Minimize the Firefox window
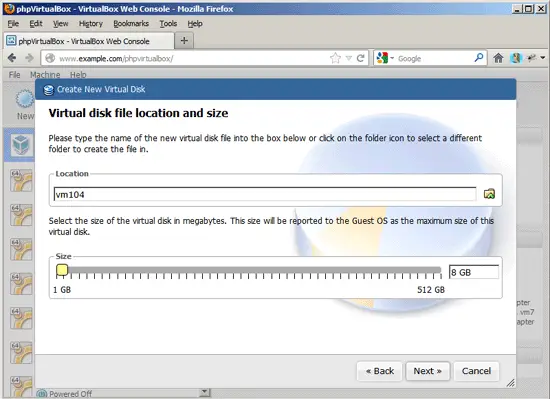The image size is (550, 399). coord(517,9)
